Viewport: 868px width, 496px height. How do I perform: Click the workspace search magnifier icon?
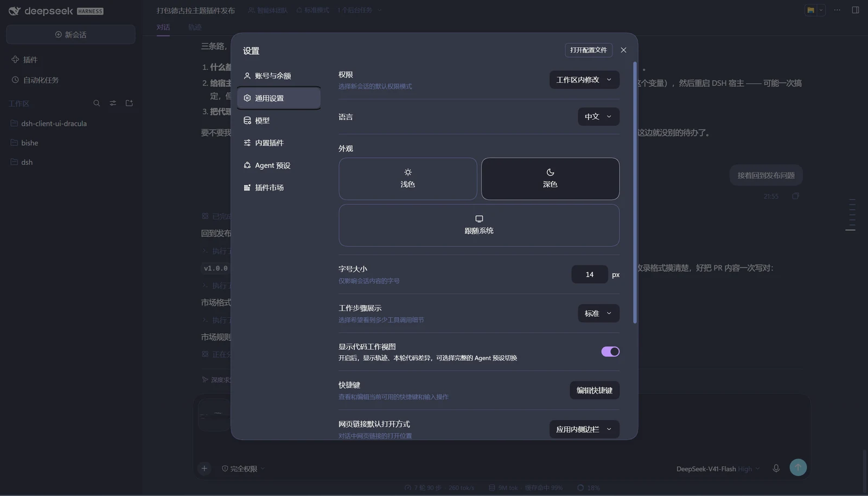pyautogui.click(x=97, y=103)
